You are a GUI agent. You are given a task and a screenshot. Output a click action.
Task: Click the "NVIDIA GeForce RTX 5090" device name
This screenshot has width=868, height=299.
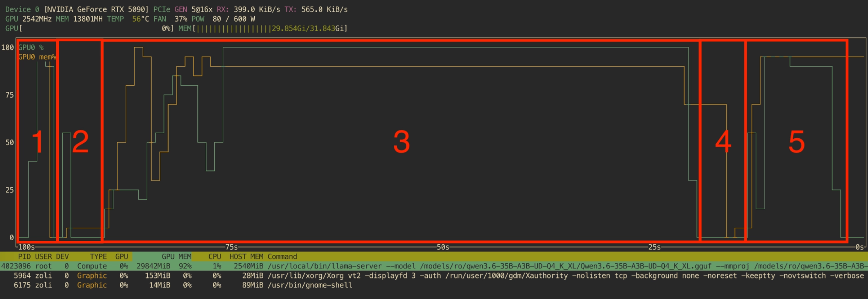97,9
